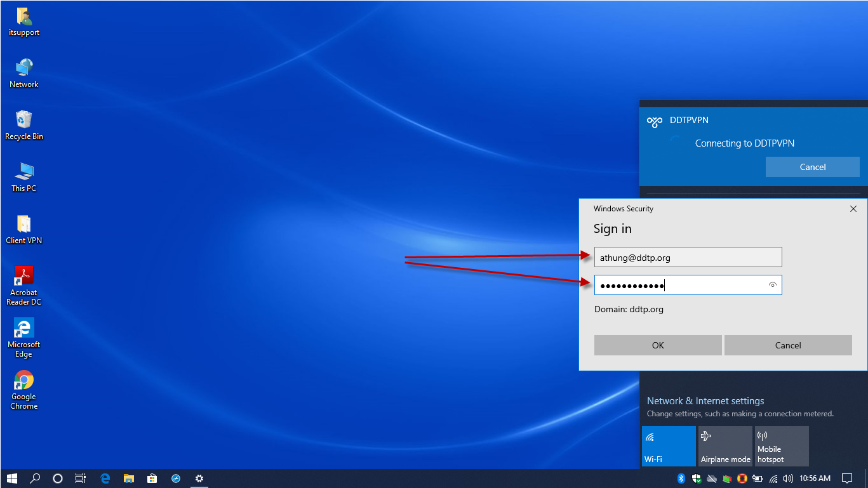Open Windows Security shield in tray
Viewport: 868px width, 488px height.
(697, 478)
